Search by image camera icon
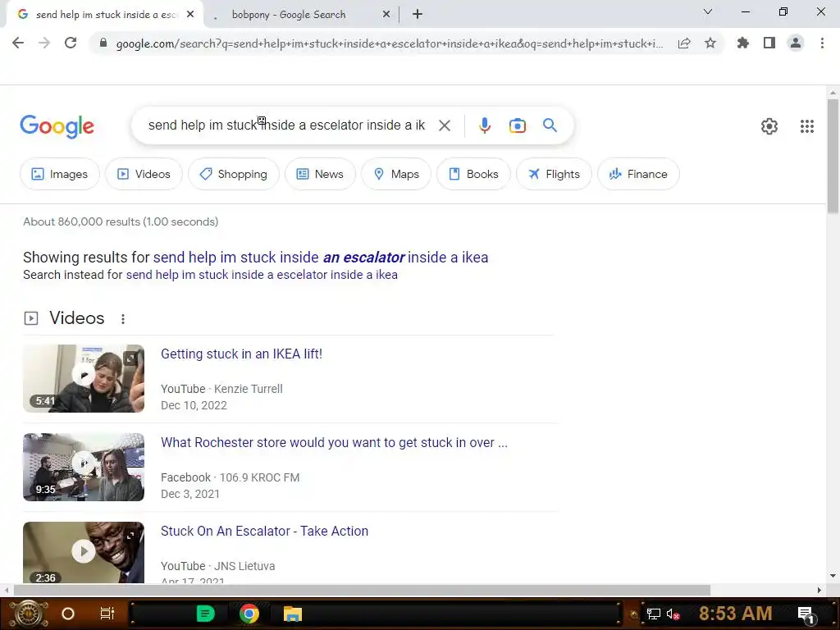Image resolution: width=840 pixels, height=630 pixels. 517,126
